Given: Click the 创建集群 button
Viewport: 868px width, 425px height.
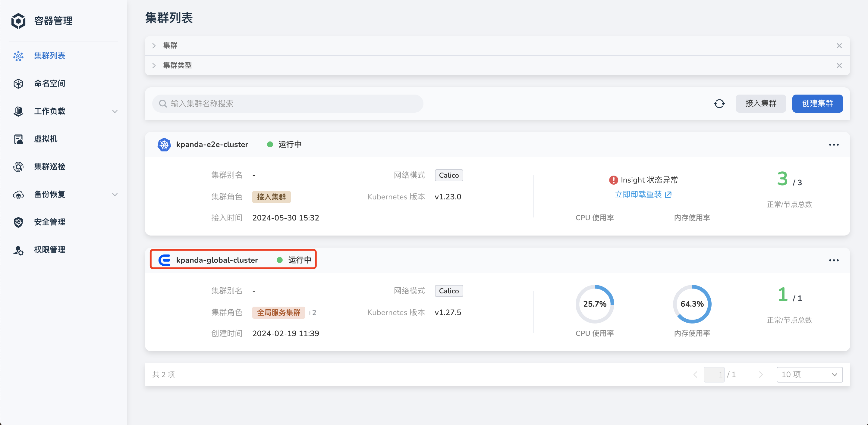Looking at the screenshot, I should click(817, 104).
